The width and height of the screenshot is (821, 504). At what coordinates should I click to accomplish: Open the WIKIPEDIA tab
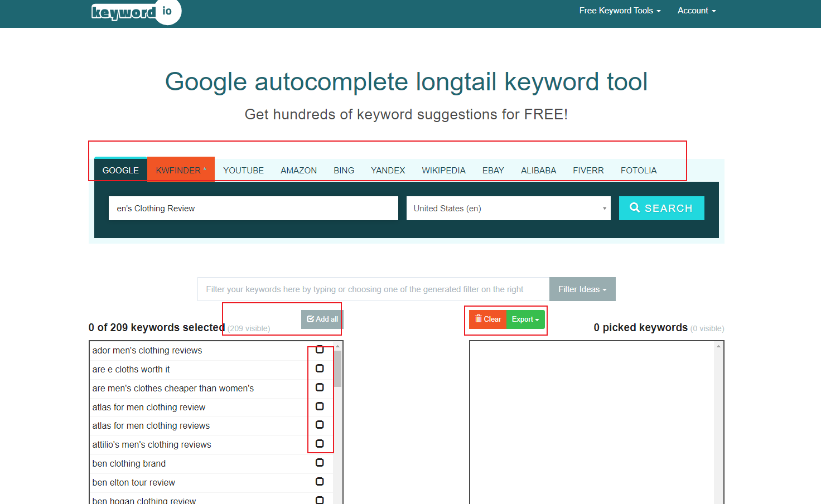[443, 171]
